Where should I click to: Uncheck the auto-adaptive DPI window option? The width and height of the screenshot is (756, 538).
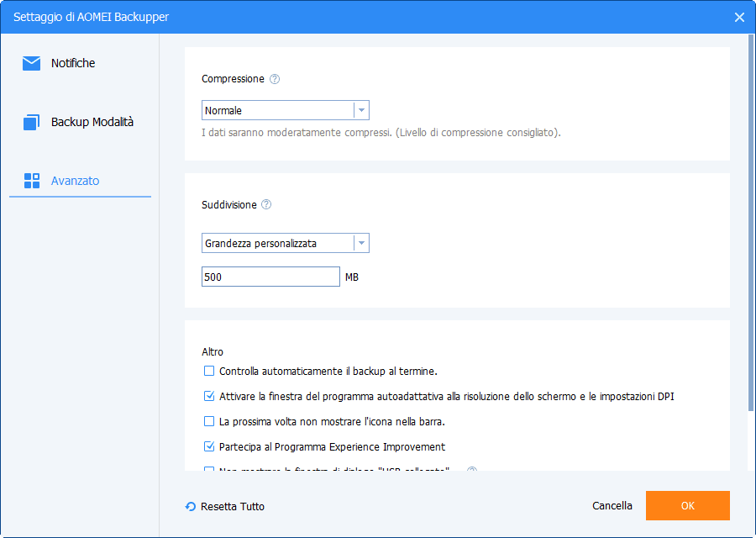click(x=209, y=396)
